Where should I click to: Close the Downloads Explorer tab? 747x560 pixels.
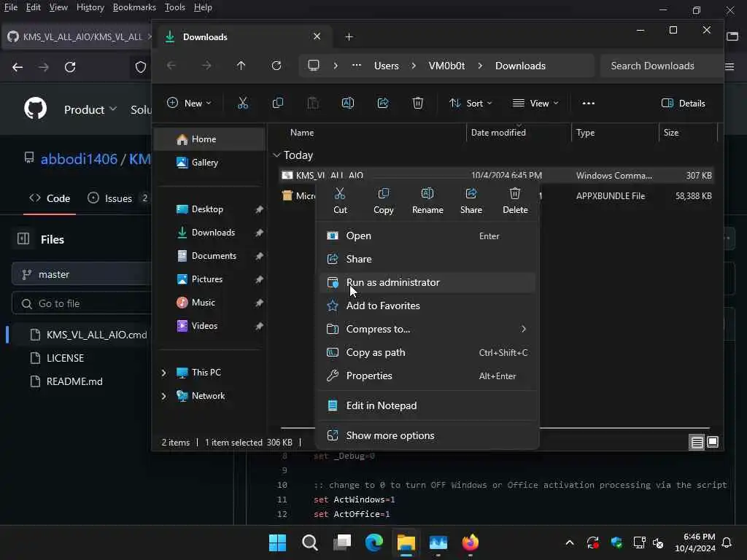click(x=317, y=36)
